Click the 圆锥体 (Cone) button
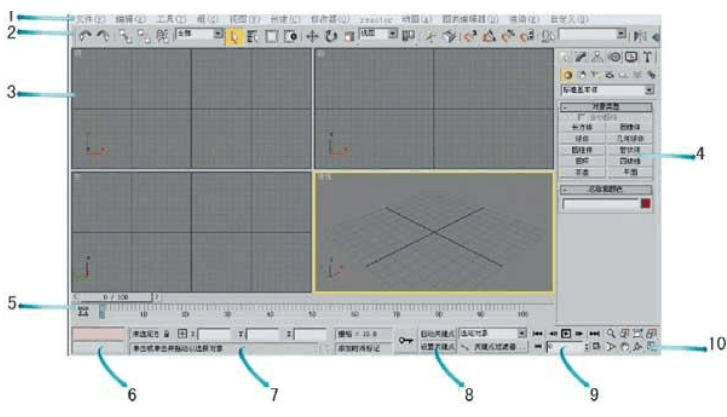727x417 pixels. coord(630,127)
